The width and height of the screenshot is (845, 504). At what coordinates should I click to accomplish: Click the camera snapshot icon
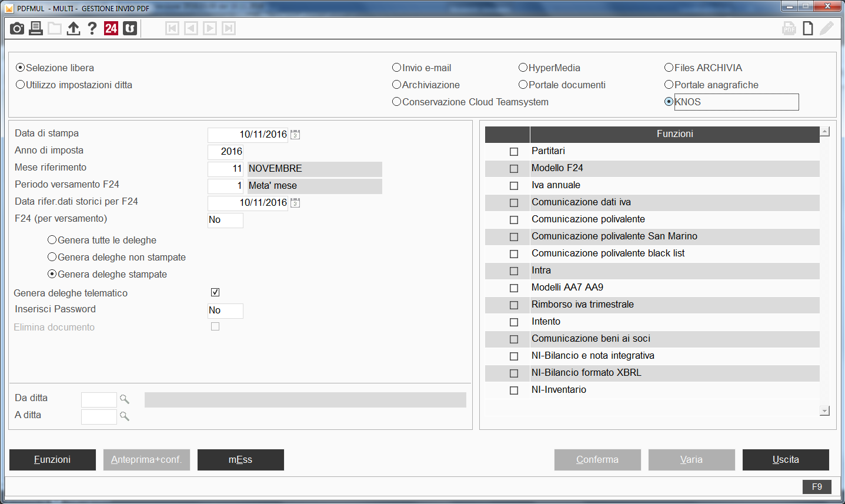point(17,28)
